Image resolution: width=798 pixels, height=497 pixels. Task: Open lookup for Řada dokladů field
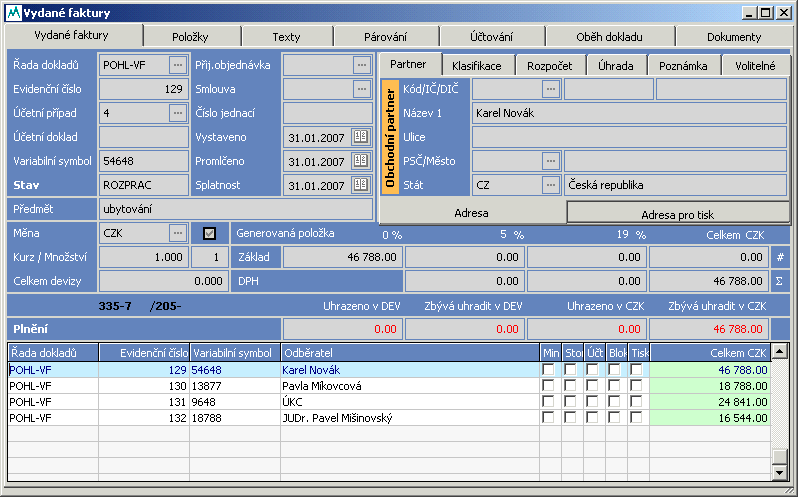coord(178,65)
